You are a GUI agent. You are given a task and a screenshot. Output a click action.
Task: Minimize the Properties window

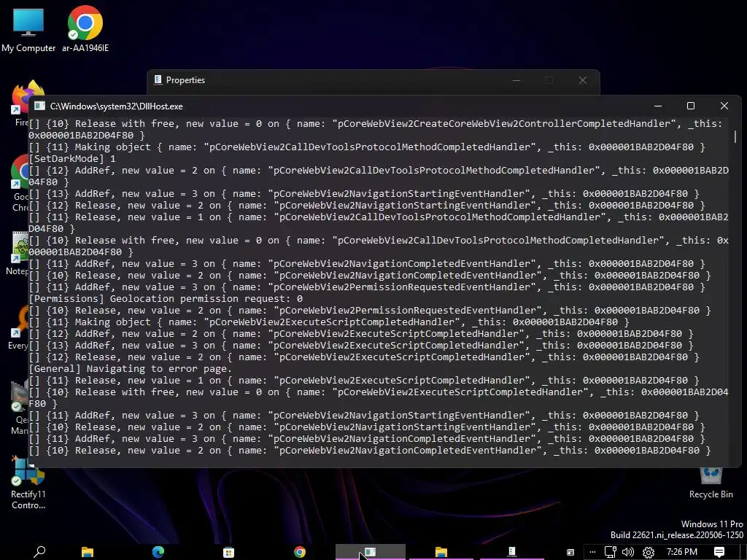[516, 80]
